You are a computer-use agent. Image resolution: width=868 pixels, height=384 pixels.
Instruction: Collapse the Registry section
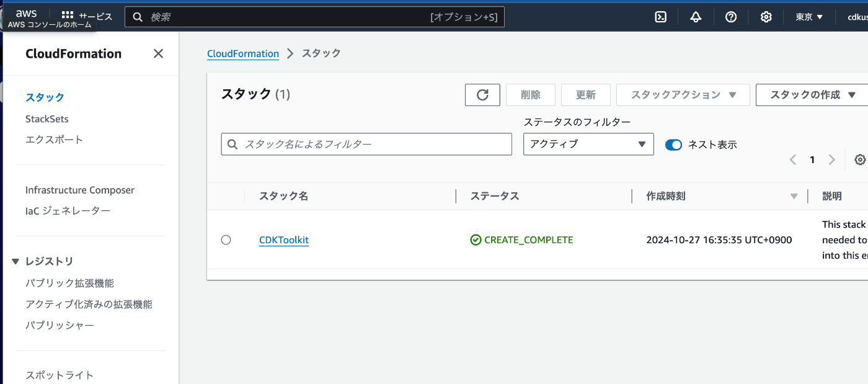click(x=16, y=262)
